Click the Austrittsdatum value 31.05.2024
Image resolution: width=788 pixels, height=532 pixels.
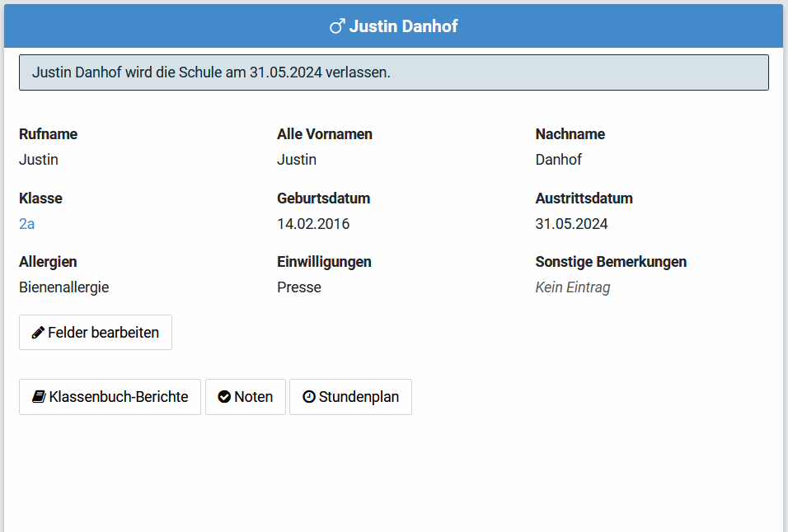(x=571, y=224)
